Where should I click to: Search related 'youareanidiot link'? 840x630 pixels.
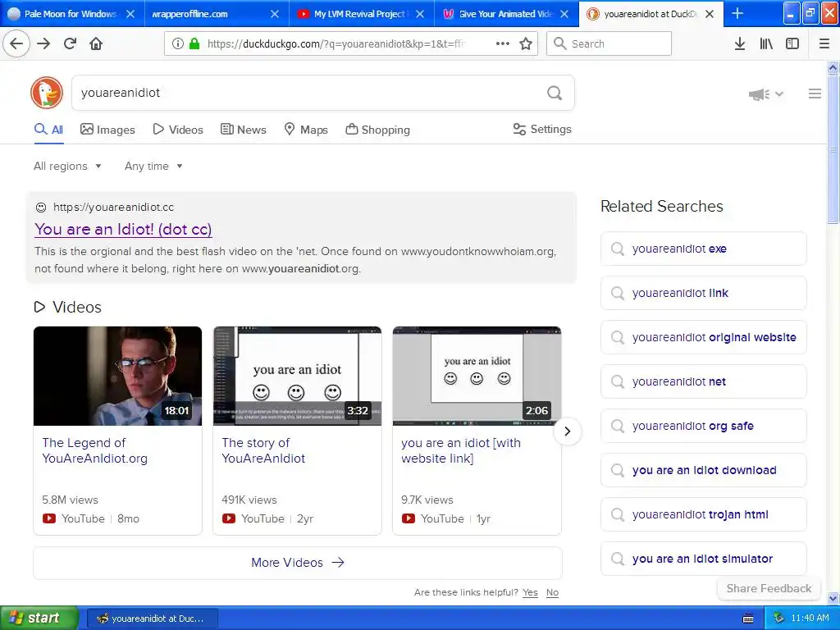tap(703, 293)
